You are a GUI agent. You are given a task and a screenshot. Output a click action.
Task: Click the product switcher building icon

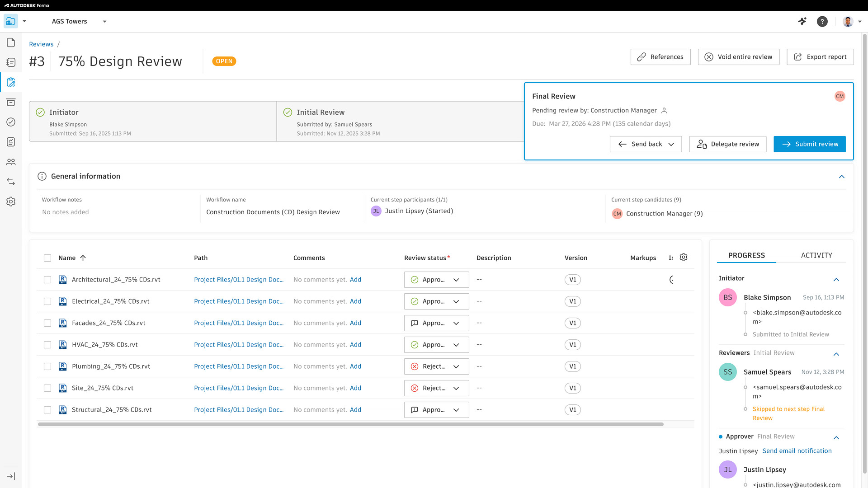[11, 21]
